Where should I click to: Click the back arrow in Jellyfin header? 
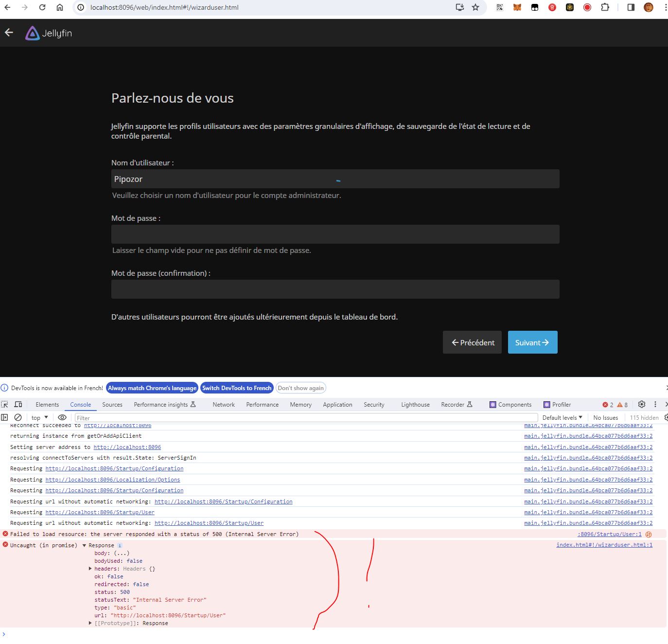click(9, 33)
